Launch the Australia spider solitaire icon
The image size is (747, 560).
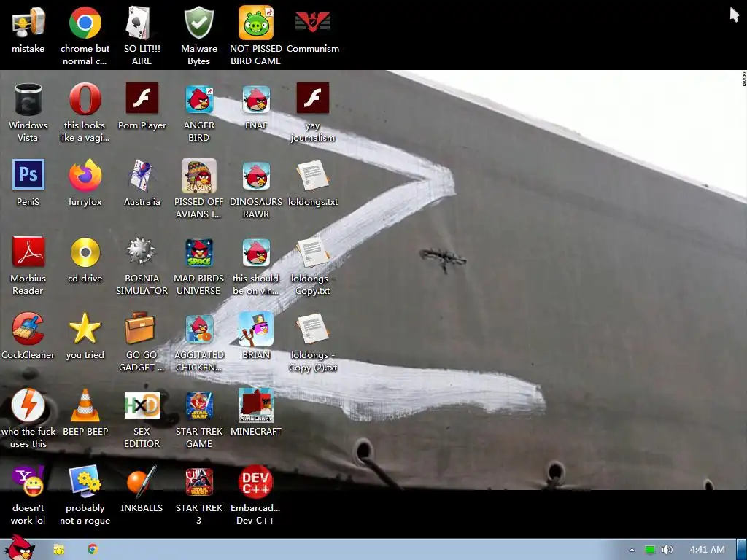tap(142, 176)
